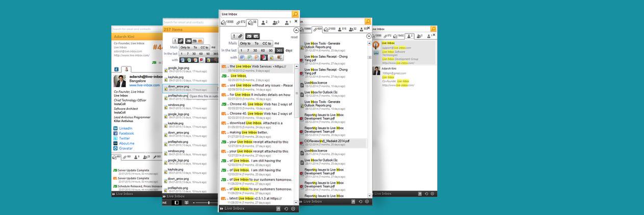The width and height of the screenshot is (644, 215).
Task: Toggle the sent-mail envelope filter in center window
Action: click(x=256, y=36)
